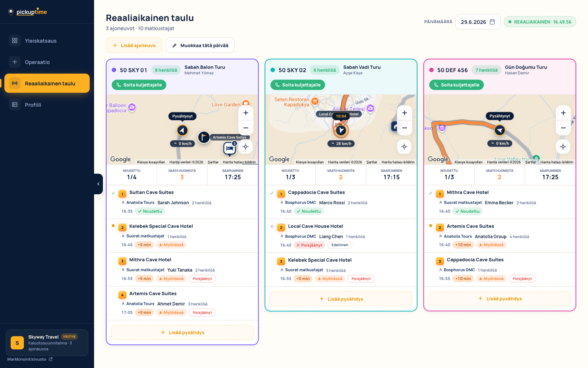Mark Mithra Cave Hotel stop as Poisjäänyt
588x368 pixels.
tap(202, 279)
